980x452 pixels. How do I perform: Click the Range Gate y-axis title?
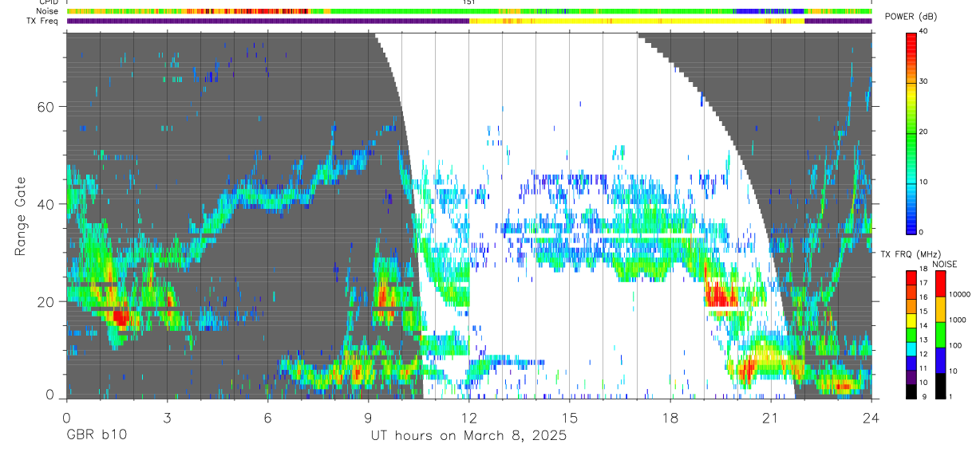coord(20,216)
